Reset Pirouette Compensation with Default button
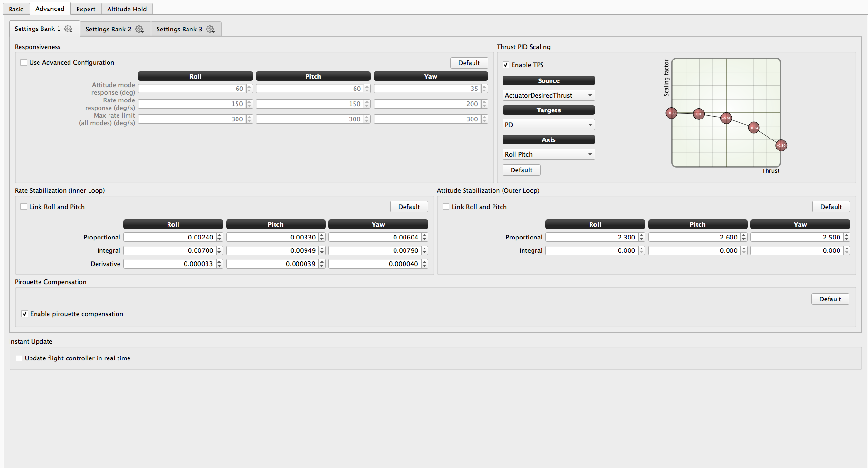 [830, 299]
